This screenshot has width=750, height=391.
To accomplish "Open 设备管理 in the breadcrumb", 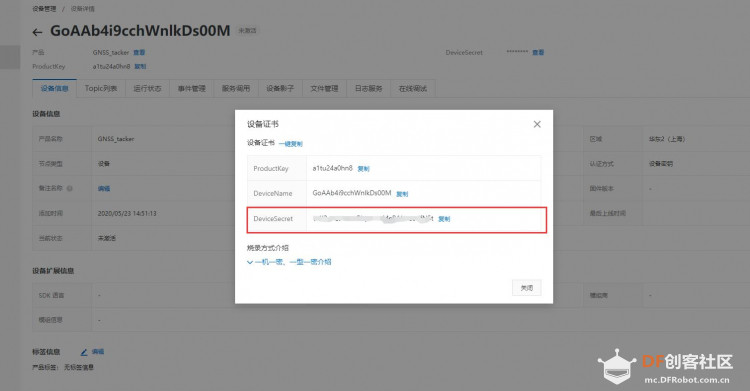I will (x=44, y=9).
